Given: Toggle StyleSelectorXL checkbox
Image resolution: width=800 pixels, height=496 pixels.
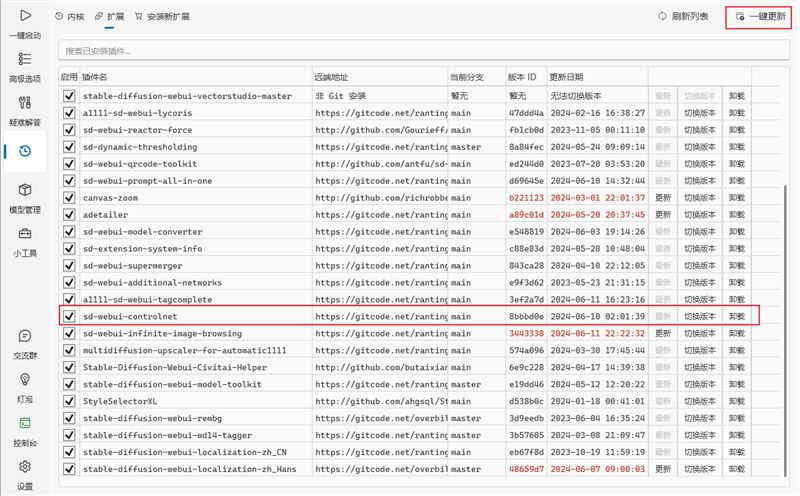Looking at the screenshot, I should click(69, 401).
